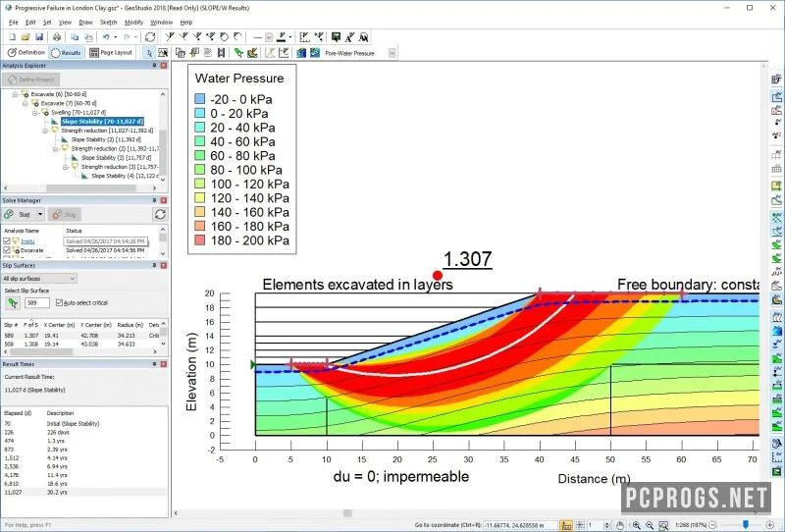Click the Undo arrow icon
This screenshot has height=532, width=785.
106,37
